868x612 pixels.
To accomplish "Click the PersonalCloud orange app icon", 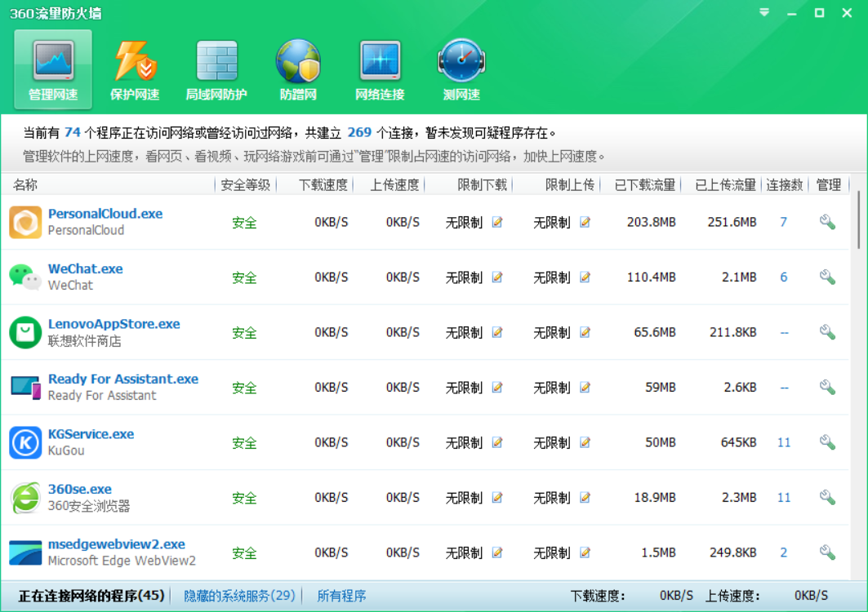I will (25, 222).
